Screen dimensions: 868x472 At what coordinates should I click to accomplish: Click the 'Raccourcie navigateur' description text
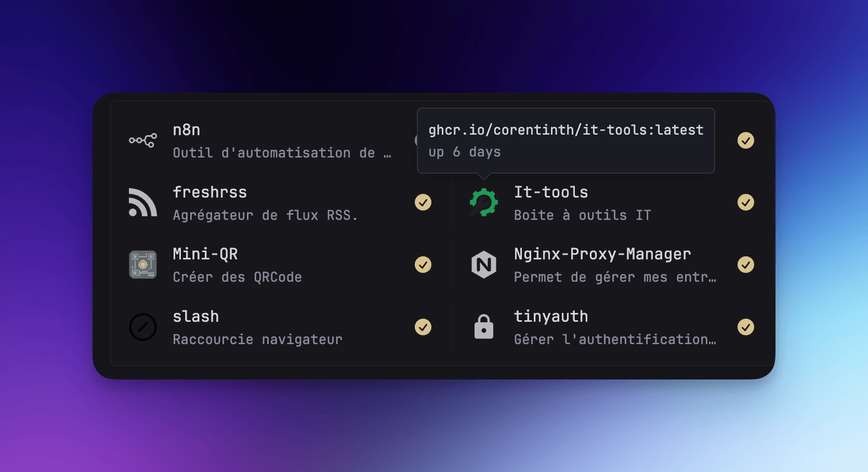click(257, 339)
